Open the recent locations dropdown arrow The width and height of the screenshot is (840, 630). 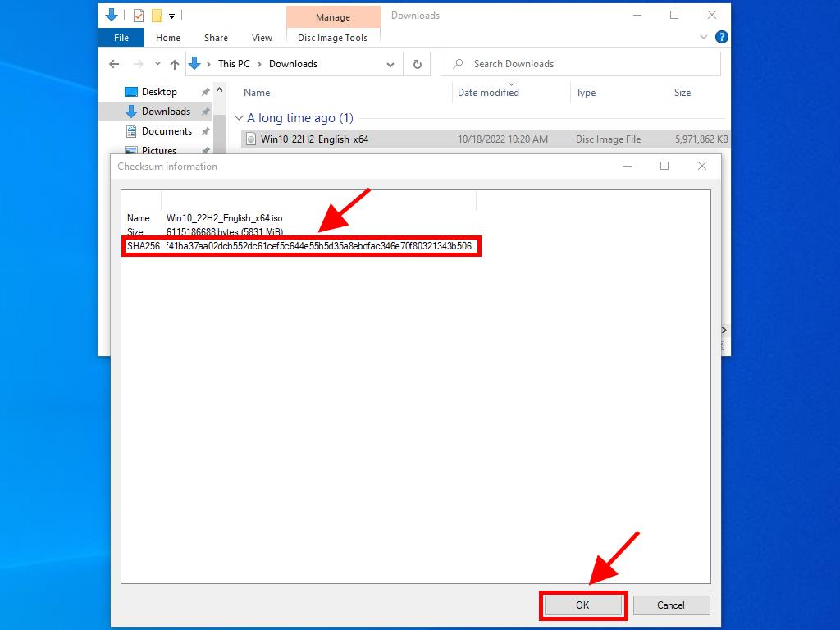tap(157, 64)
